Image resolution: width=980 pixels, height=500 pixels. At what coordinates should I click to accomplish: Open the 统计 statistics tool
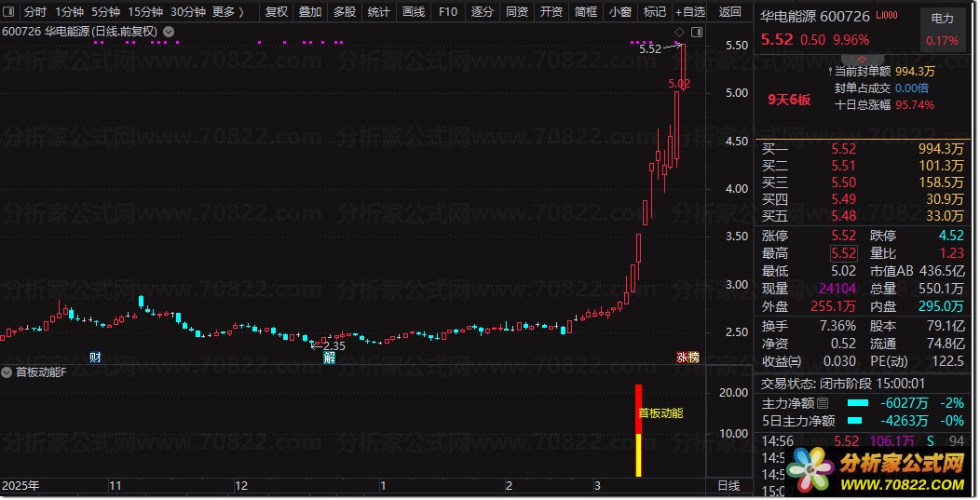point(379,12)
